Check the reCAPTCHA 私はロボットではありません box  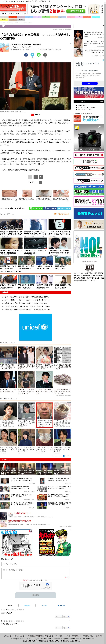(x=22, y=586)
